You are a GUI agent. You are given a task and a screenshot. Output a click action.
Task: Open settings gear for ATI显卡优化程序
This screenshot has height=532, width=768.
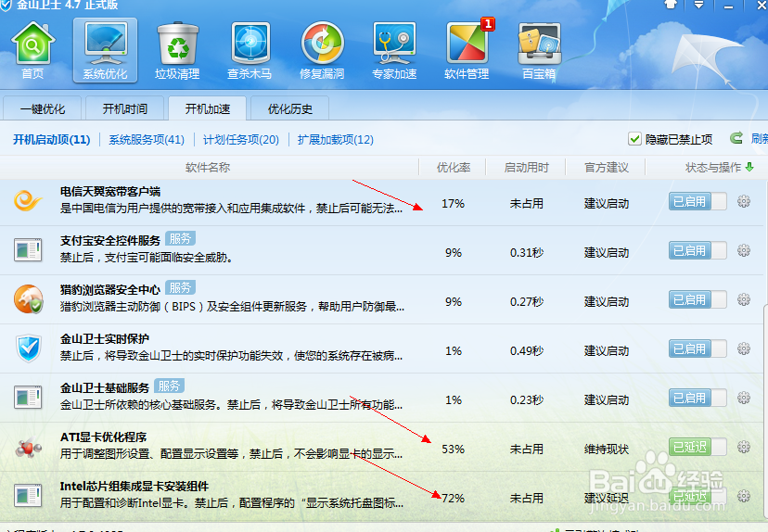pos(744,447)
